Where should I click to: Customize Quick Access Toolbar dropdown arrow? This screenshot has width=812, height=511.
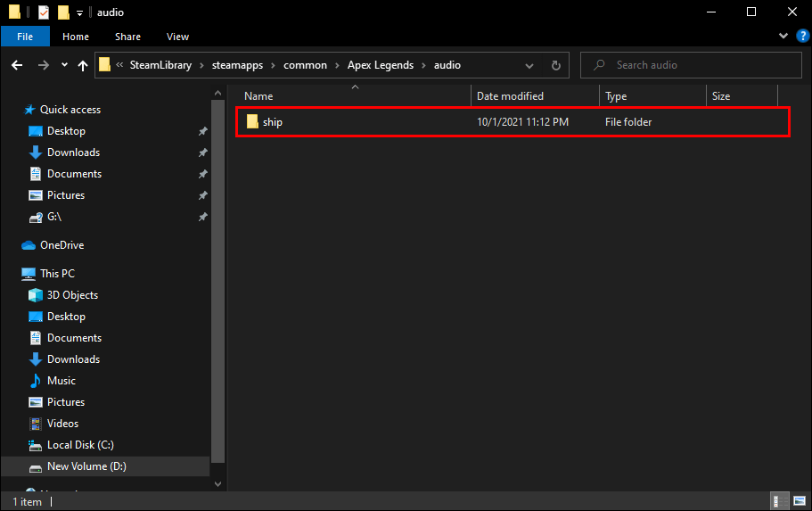[x=79, y=12]
